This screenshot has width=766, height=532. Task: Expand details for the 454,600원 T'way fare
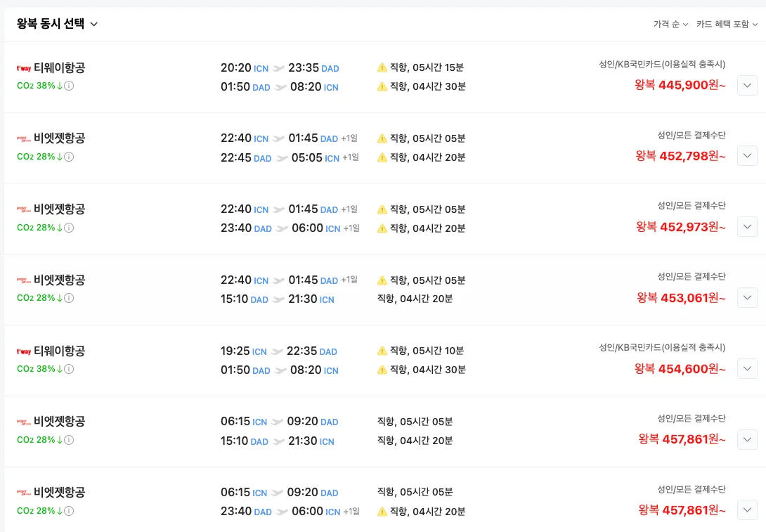click(x=747, y=368)
